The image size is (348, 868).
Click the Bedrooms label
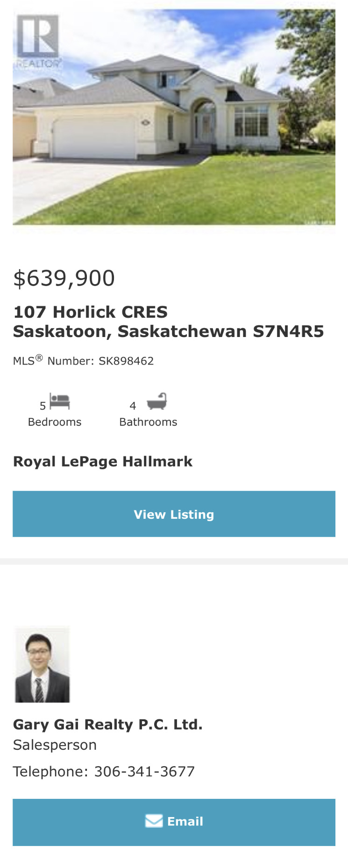[55, 422]
